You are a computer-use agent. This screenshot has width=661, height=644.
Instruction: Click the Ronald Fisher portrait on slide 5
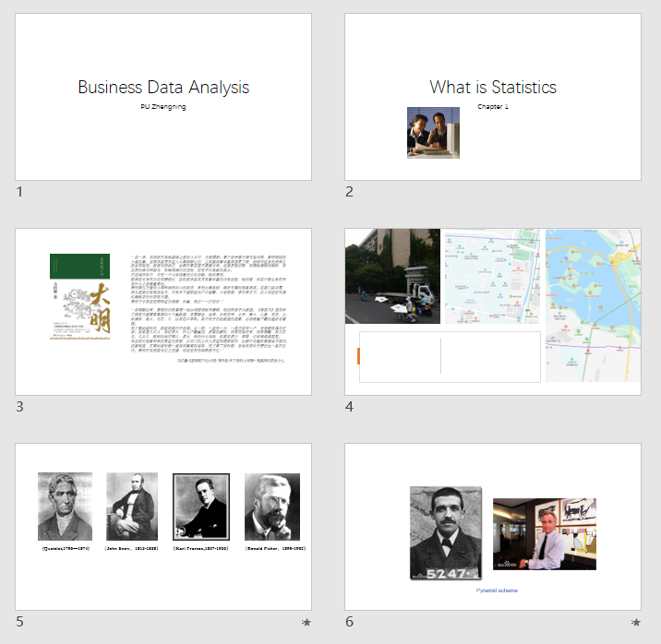(x=271, y=507)
